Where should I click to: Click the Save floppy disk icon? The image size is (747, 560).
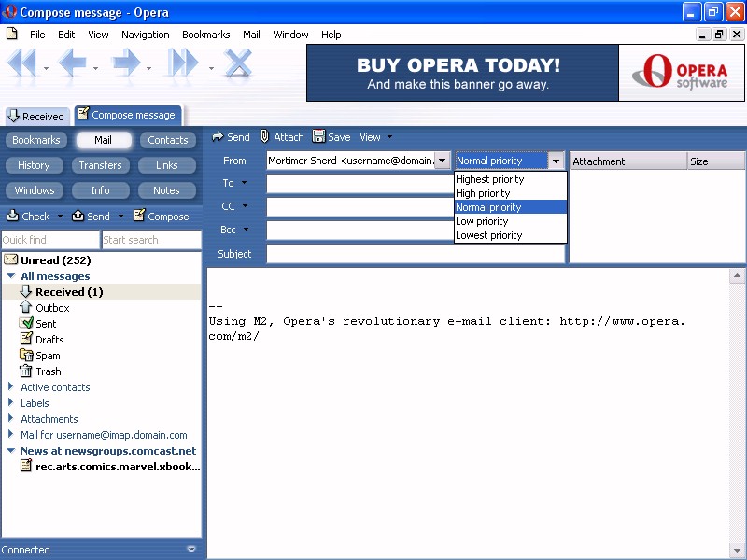click(319, 137)
